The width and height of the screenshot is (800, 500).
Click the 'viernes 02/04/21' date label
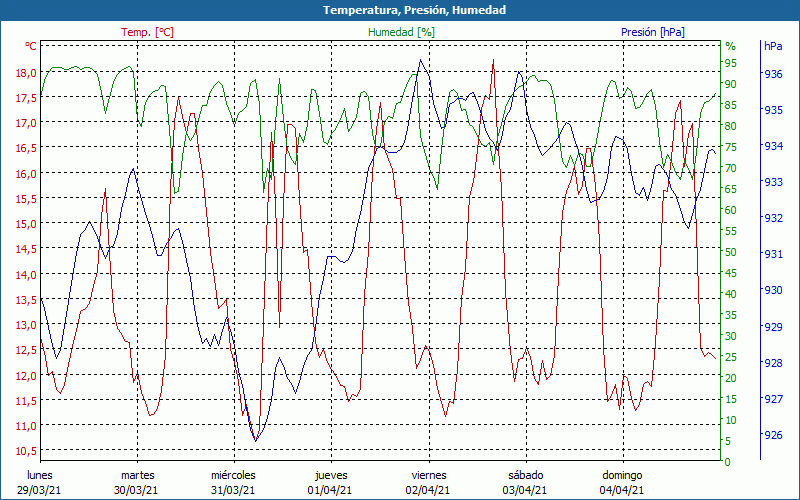coord(429,483)
